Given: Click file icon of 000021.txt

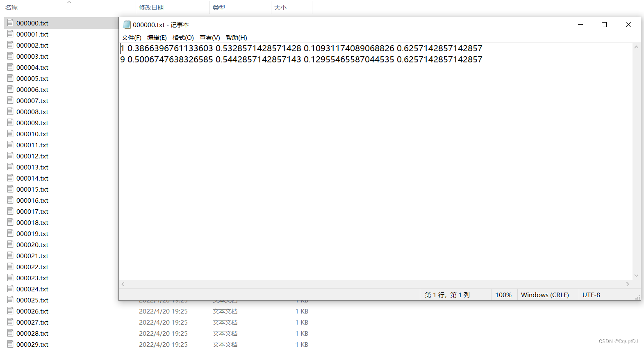Looking at the screenshot, I should pos(10,256).
